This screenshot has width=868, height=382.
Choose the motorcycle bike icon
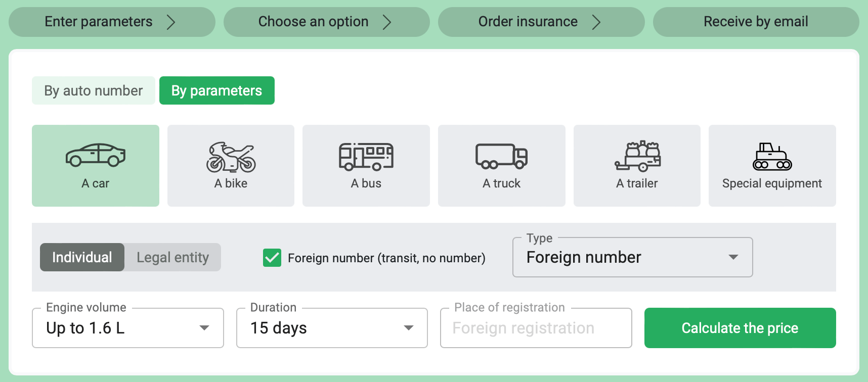(x=231, y=157)
